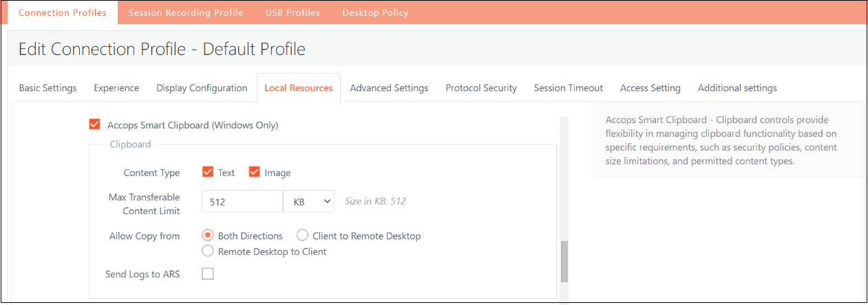Toggle the Text content type checkbox
The image size is (868, 305).
click(x=208, y=172)
